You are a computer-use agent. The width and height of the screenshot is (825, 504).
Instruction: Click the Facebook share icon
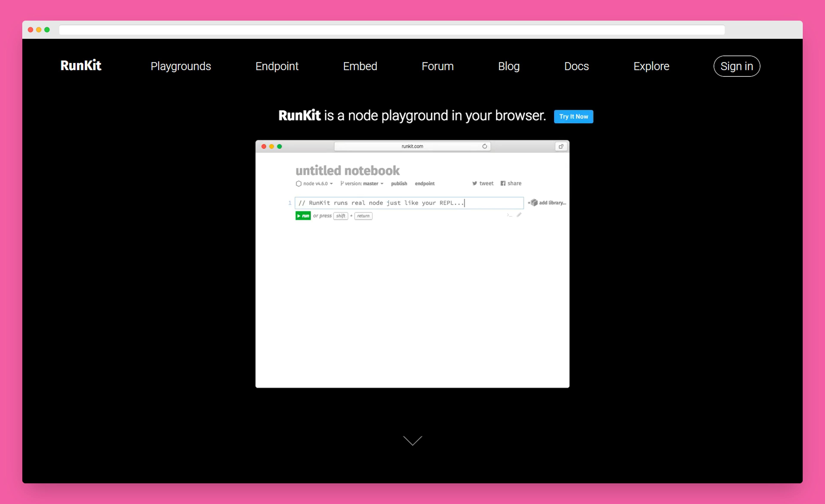tap(503, 183)
